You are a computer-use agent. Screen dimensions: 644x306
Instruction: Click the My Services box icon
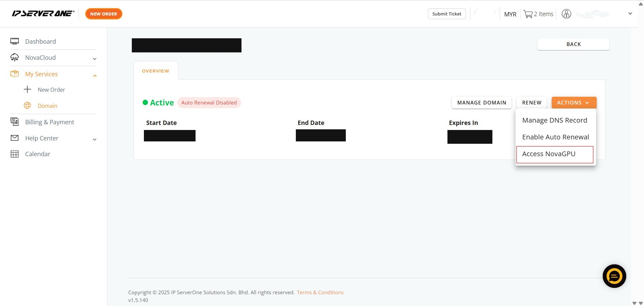click(x=14, y=74)
